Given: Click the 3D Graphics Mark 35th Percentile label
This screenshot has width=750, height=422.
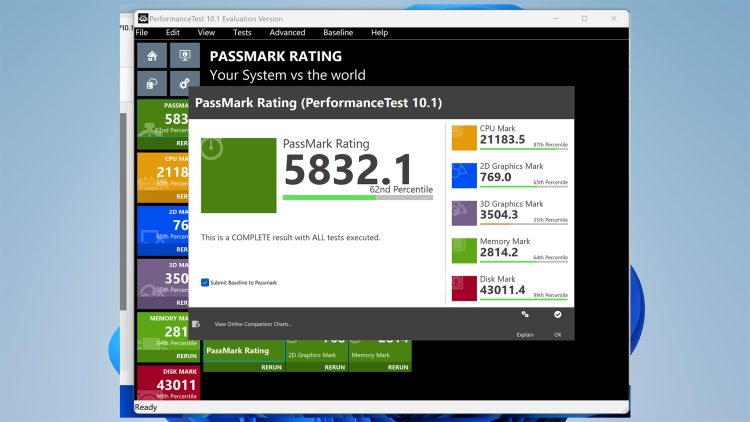Looking at the screenshot, I should coord(551,220).
